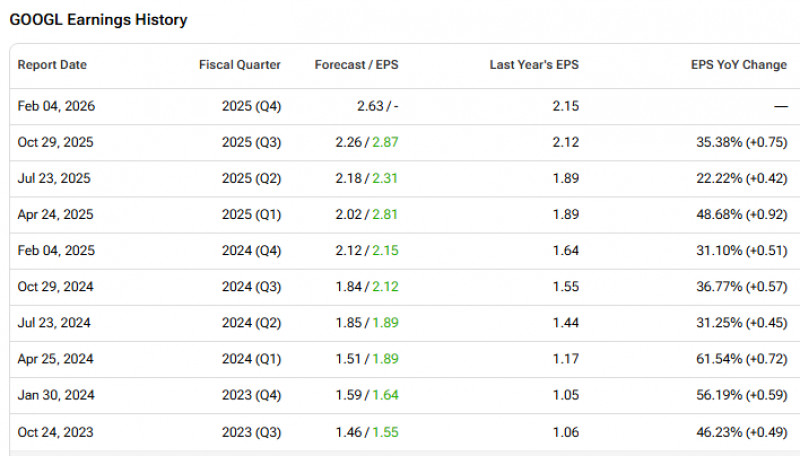Sort by the Report Date column header
The height and width of the screenshot is (456, 800).
tap(52, 65)
